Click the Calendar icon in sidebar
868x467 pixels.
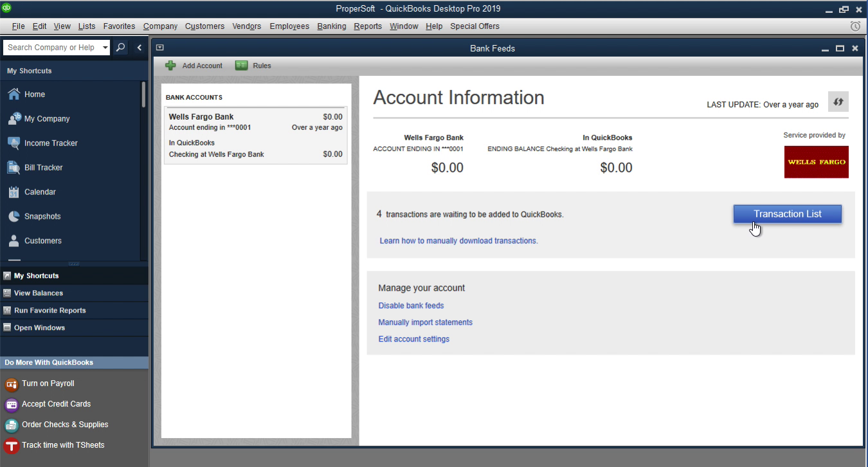[14, 192]
